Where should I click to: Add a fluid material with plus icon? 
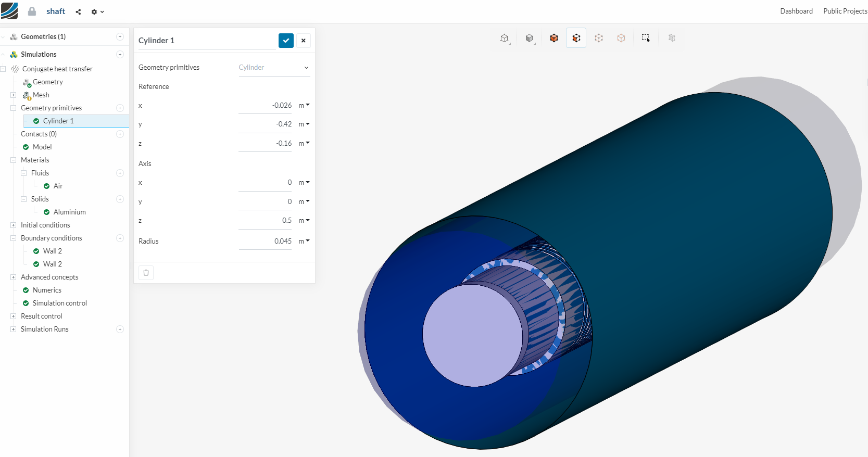click(x=120, y=173)
